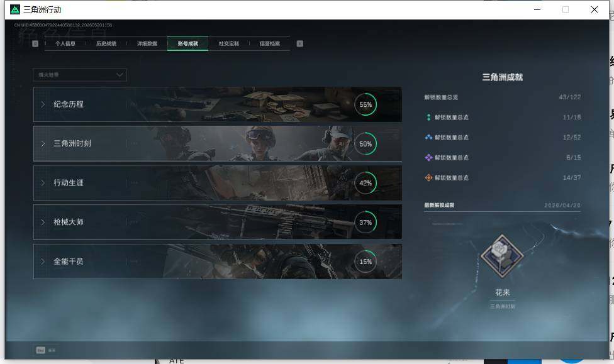Screen dimensions: 614x364
Task: Click the green tier icon beside 11/18
Action: click(428, 117)
